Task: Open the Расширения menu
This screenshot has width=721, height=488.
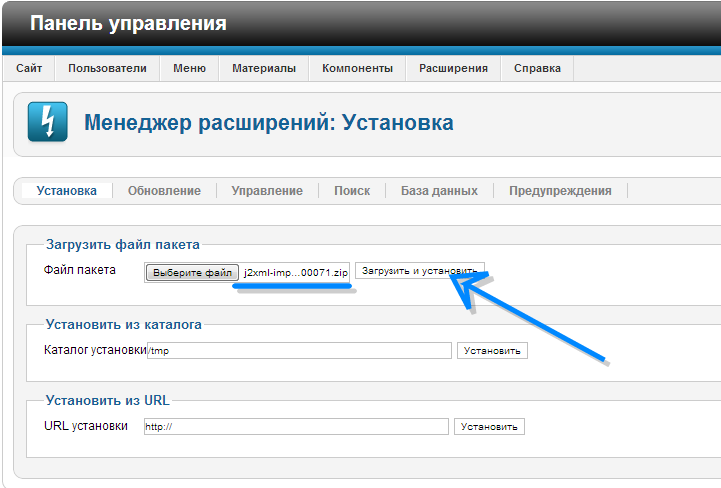Action: pos(453,69)
